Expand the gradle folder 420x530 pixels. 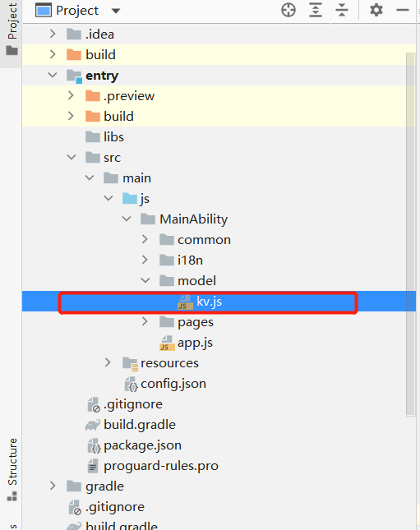[53, 486]
